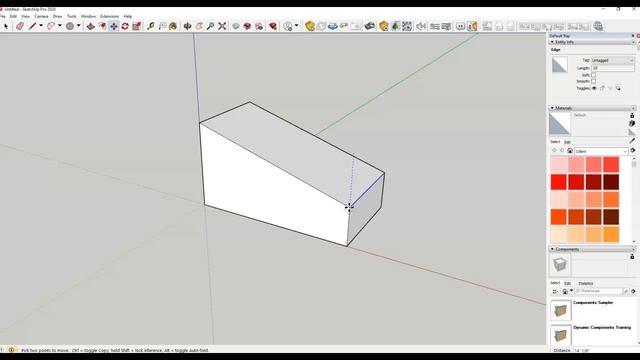Open the Components Sampler collection
Image resolution: width=640 pixels, height=360 pixels.
point(593,302)
